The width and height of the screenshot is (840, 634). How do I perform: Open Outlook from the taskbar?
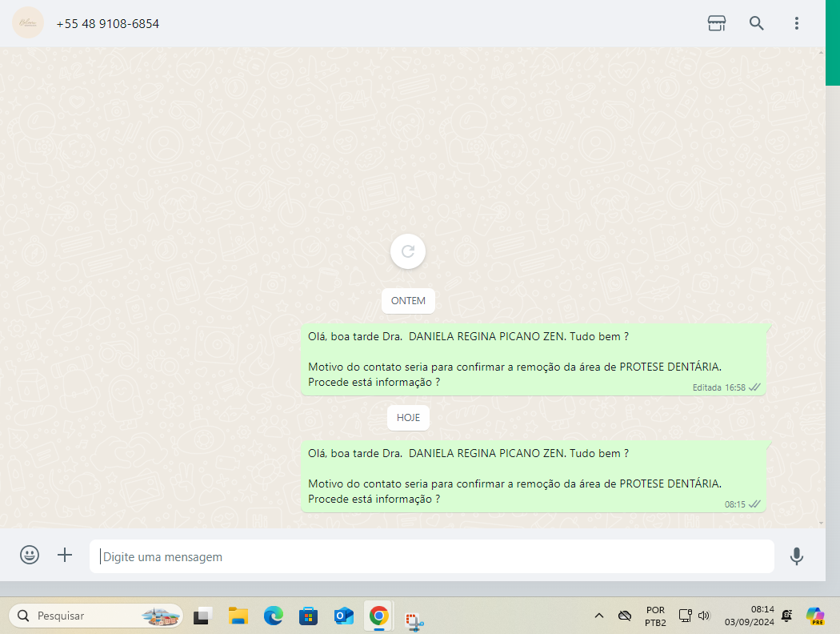[x=343, y=616]
